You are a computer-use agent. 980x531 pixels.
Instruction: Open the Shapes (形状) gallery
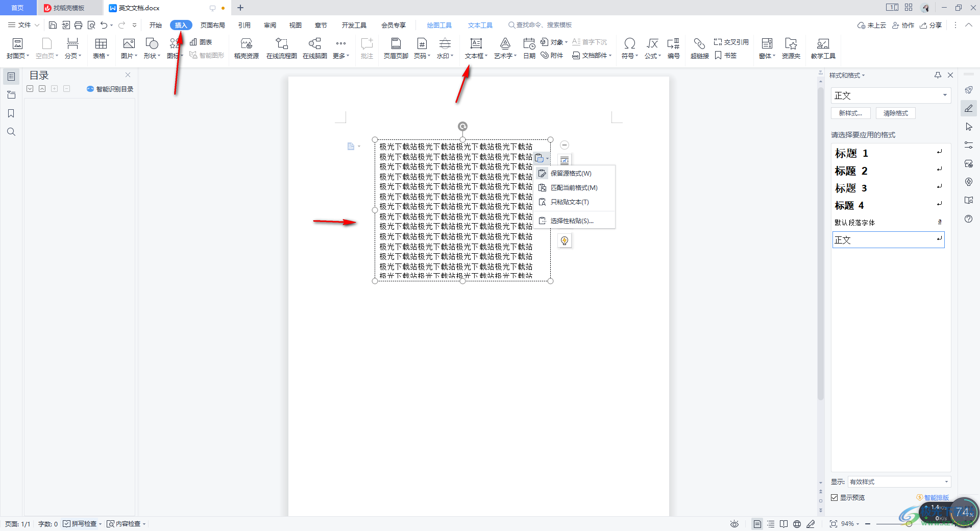pos(152,49)
